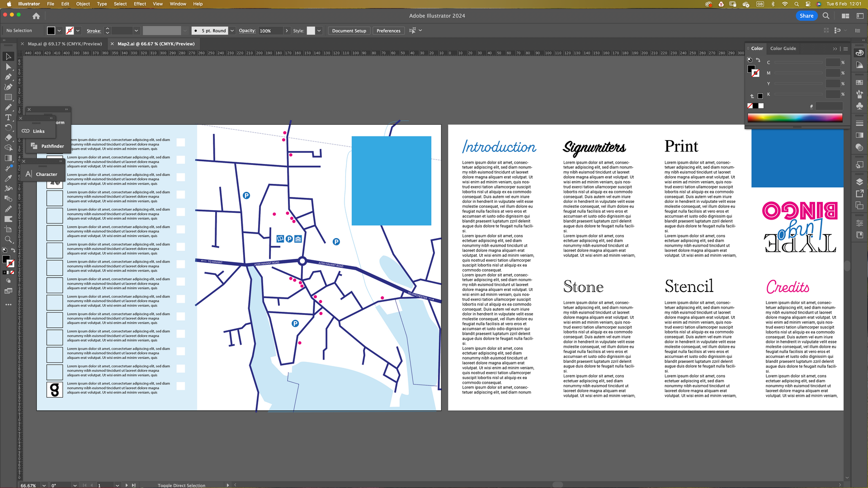Open the Pathfinder panel

pos(47,146)
